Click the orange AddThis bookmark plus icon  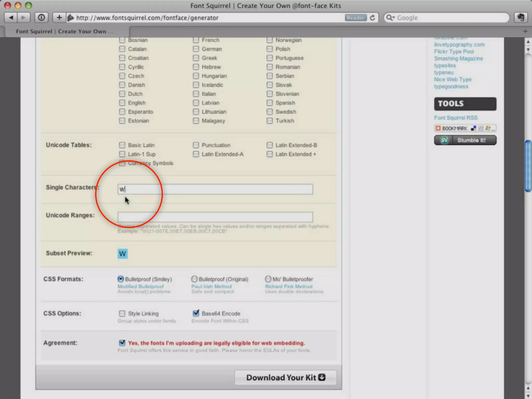pos(438,128)
